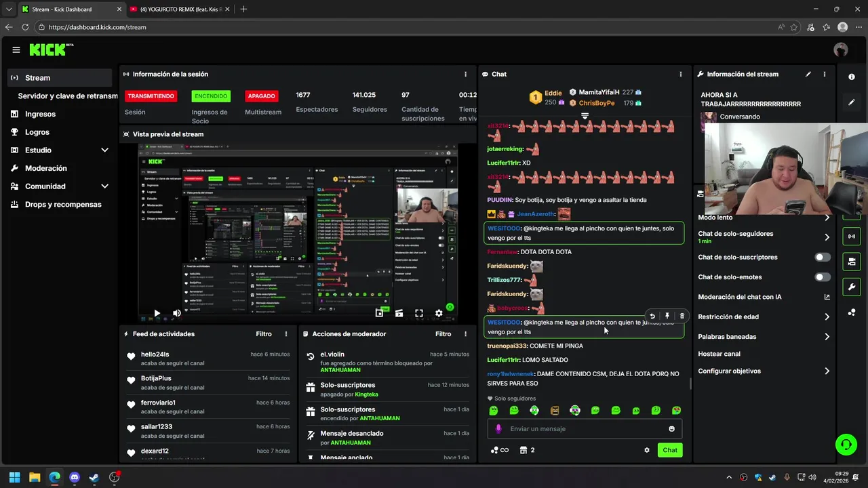Select Stream in the left sidebar
This screenshot has width=868, height=488.
tap(60, 78)
